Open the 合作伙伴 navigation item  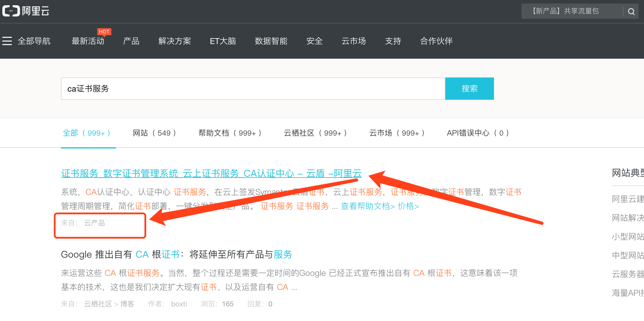[x=436, y=41]
